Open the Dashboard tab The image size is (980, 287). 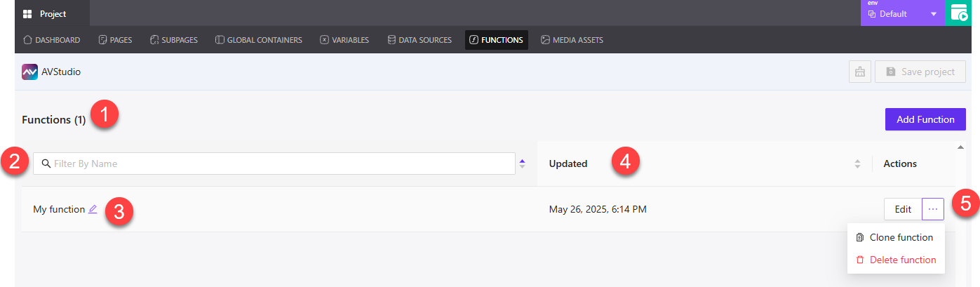[51, 40]
